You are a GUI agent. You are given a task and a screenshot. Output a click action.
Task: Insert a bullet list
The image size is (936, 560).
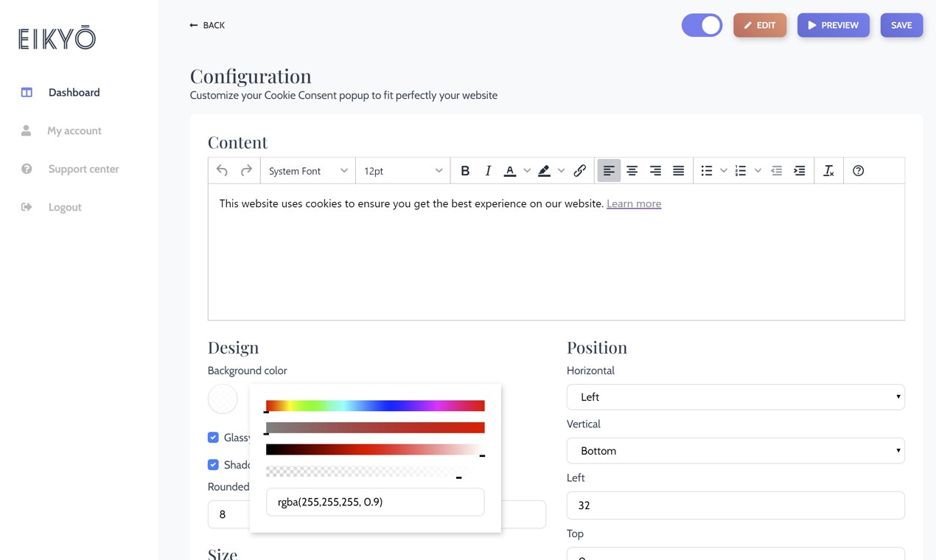707,171
